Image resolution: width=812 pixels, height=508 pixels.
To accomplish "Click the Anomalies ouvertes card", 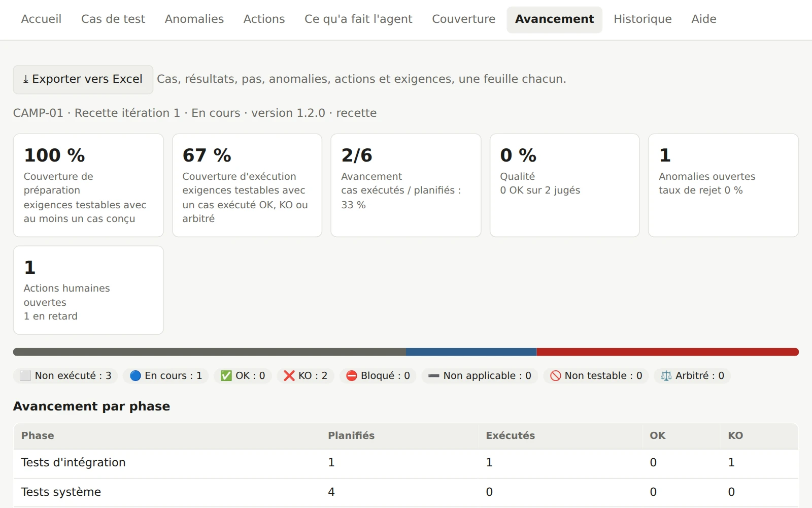I will click(723, 185).
